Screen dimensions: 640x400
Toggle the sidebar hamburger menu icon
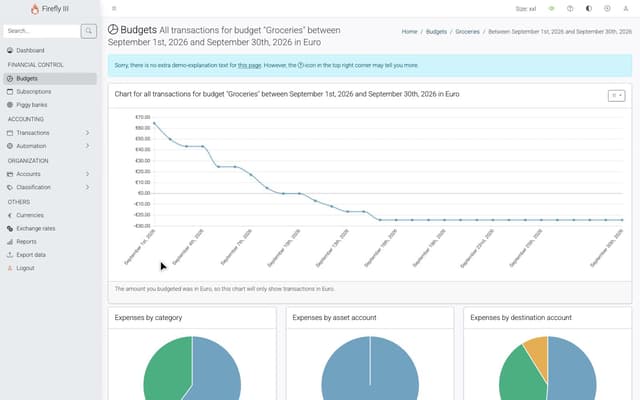coord(114,9)
